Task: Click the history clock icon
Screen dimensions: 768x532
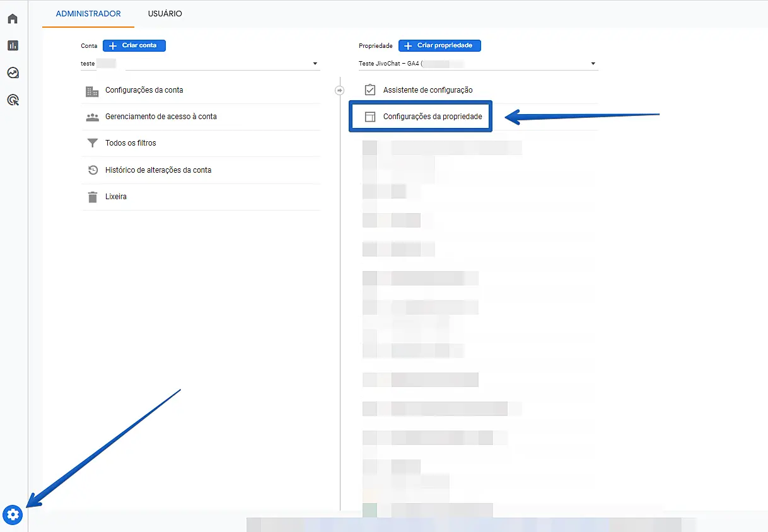Action: [92, 170]
